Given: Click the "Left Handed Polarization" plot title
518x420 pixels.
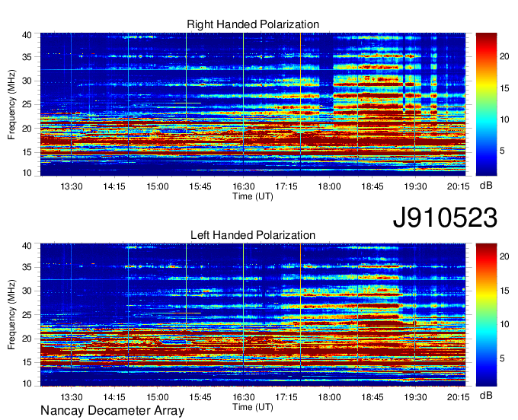Looking at the screenshot, I should (x=253, y=235).
